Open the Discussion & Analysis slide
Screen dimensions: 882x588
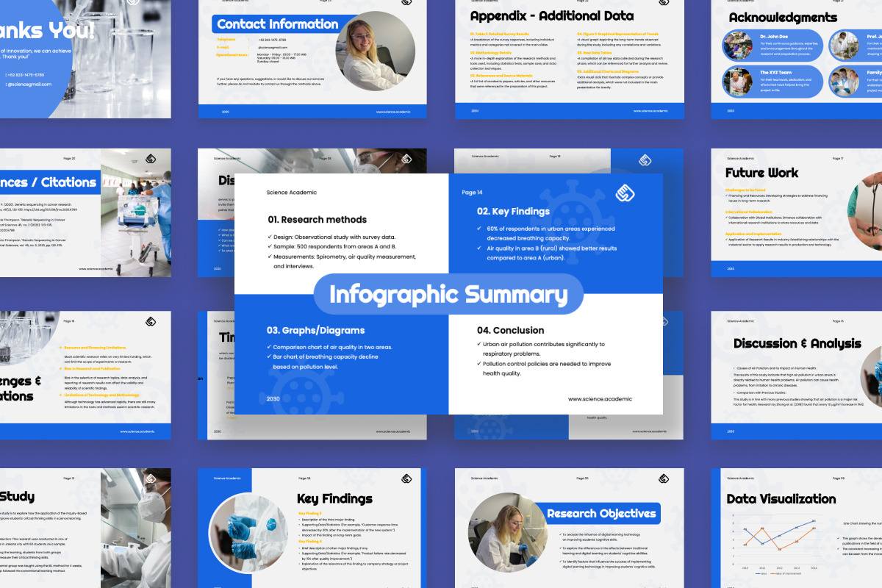click(797, 376)
